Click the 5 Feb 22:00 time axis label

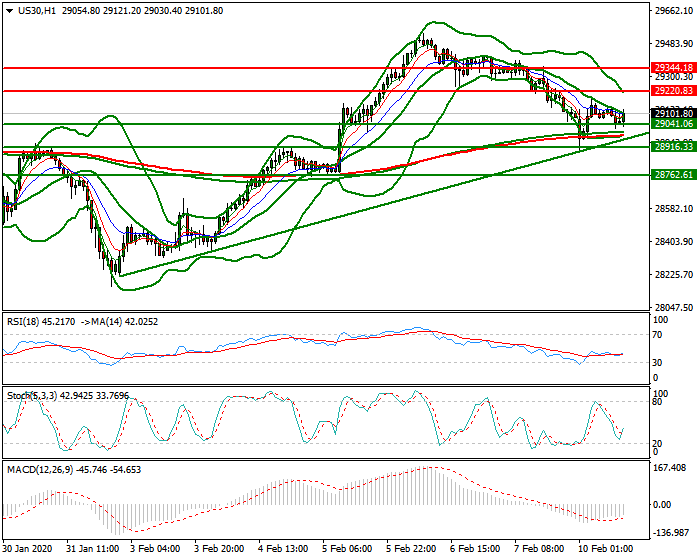coord(411,548)
